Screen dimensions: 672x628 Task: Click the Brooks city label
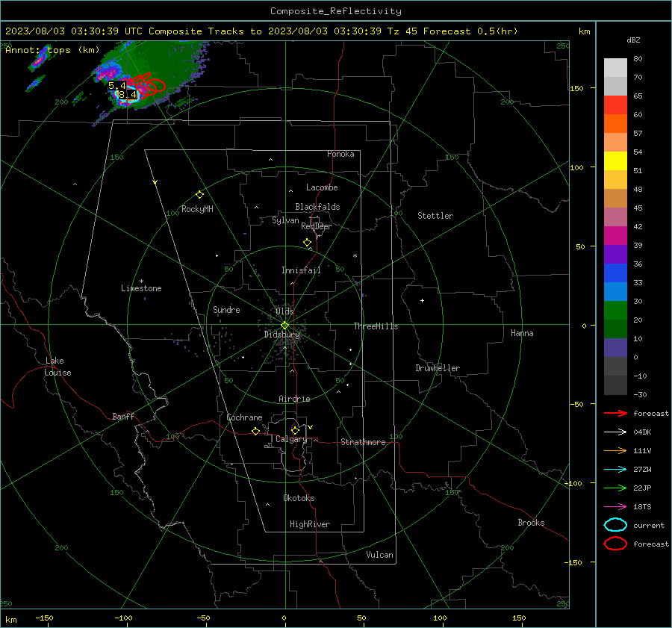click(x=531, y=523)
